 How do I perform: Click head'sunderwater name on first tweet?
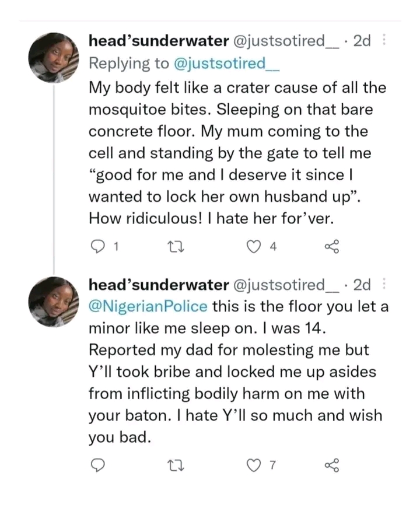click(x=157, y=41)
